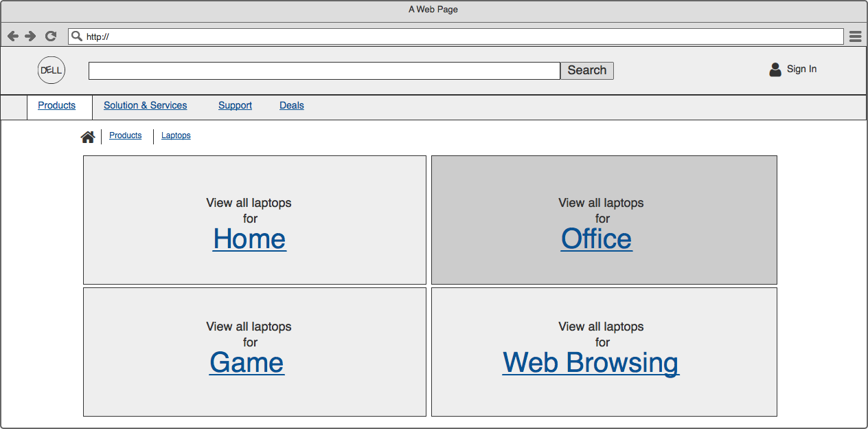868x429 pixels.
Task: Open the Game laptops link
Action: point(247,363)
